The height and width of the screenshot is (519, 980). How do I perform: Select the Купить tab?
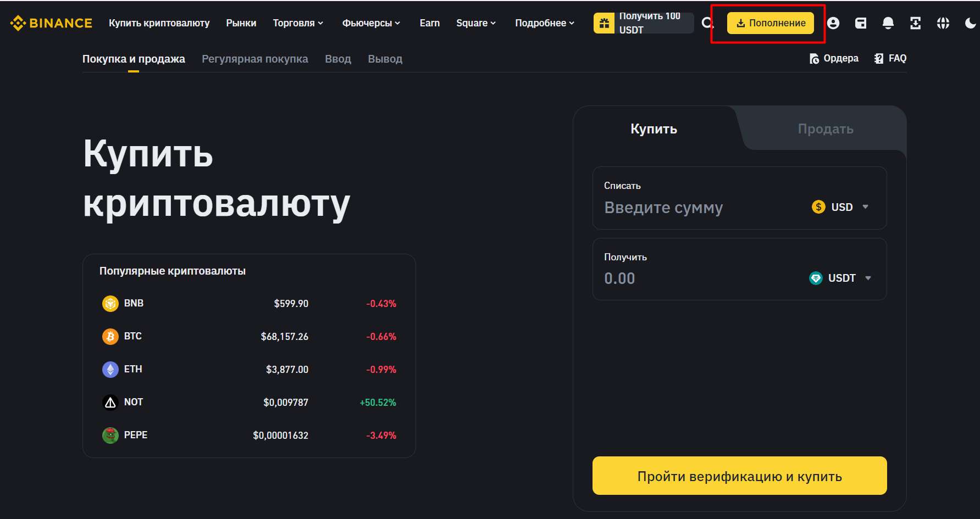coord(654,129)
